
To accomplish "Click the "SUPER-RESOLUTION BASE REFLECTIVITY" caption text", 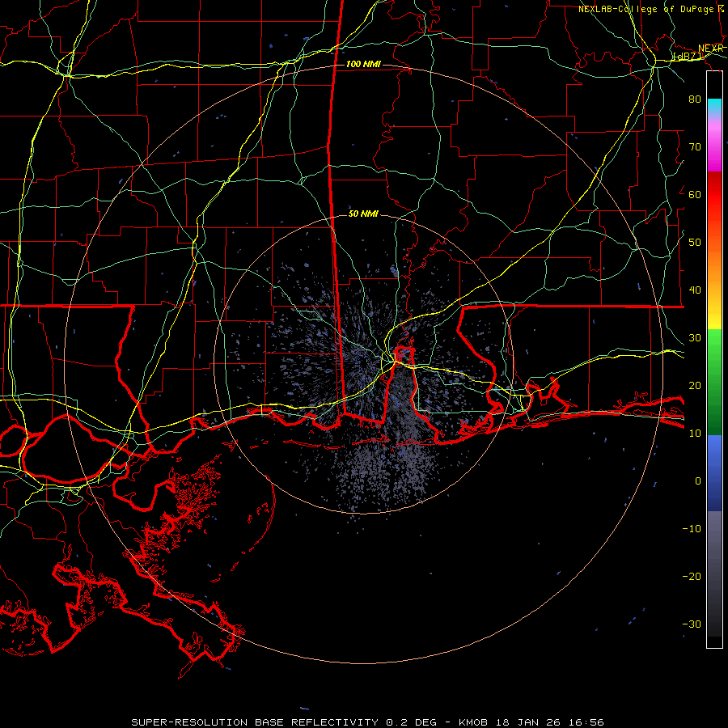I will (255, 722).
